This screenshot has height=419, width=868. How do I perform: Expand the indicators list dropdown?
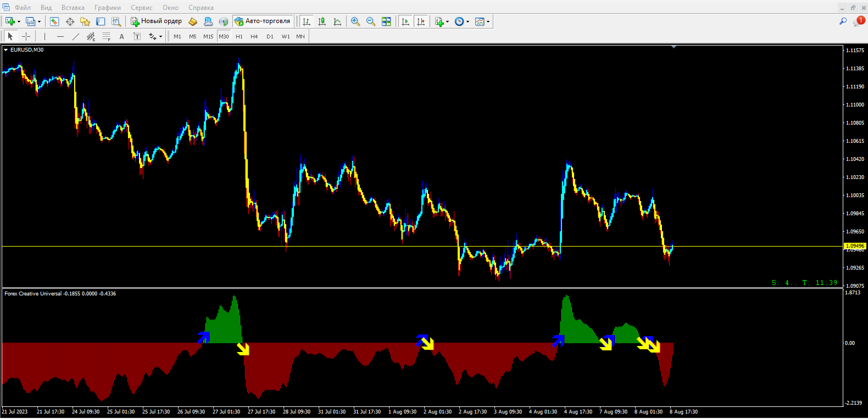pos(447,22)
